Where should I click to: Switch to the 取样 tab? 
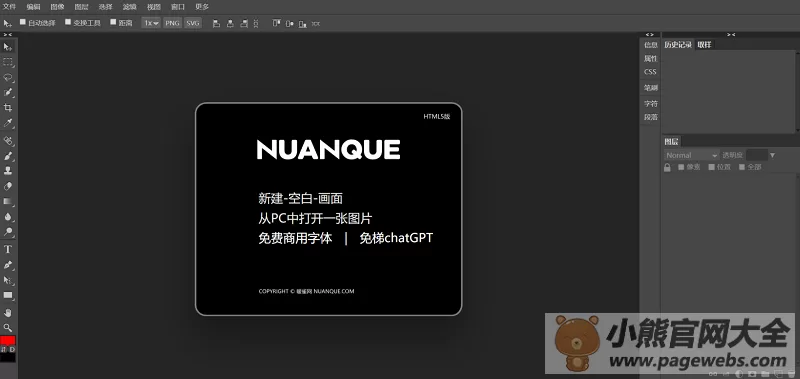pyautogui.click(x=704, y=44)
